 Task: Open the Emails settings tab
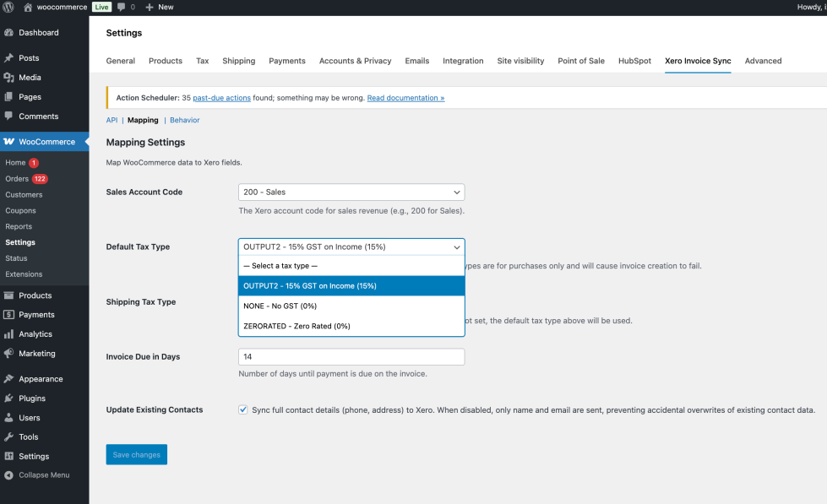coord(416,61)
